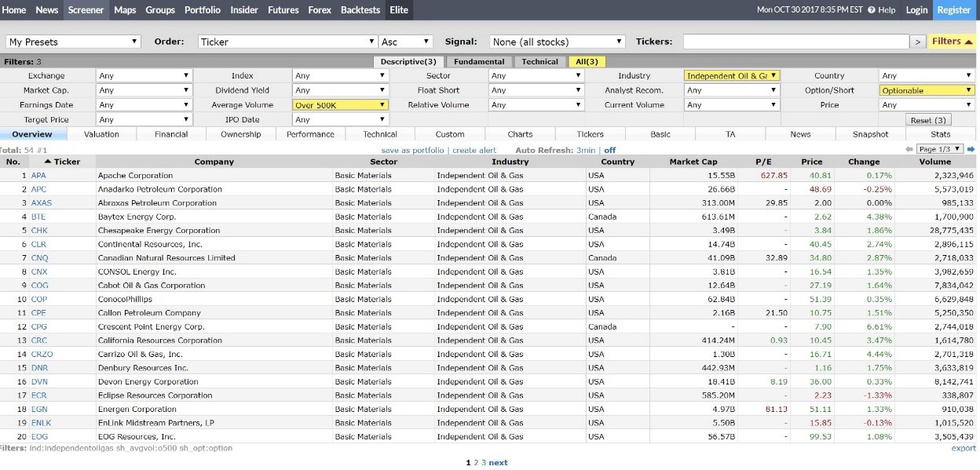Turn off Auto Refresh
This screenshot has height=470, width=980.
[609, 150]
